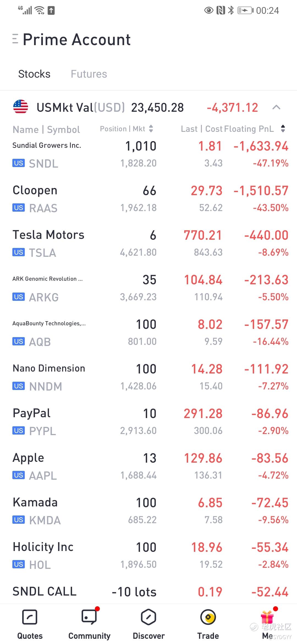Open the Cloopen RAAS holding row
Image resolution: width=297 pixels, height=644 pixels.
pos(148,199)
